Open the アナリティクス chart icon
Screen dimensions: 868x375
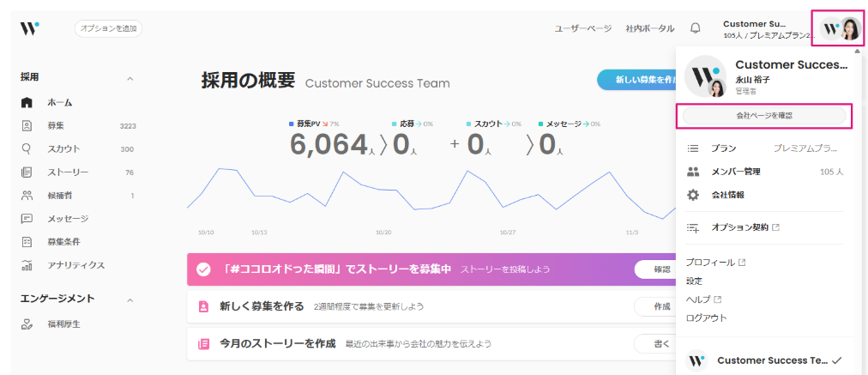coord(27,265)
